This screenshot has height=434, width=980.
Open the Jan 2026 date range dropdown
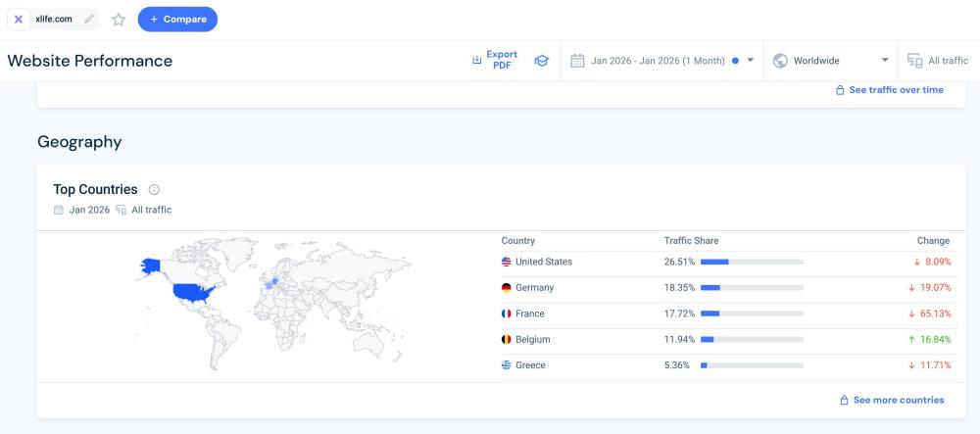(x=662, y=61)
